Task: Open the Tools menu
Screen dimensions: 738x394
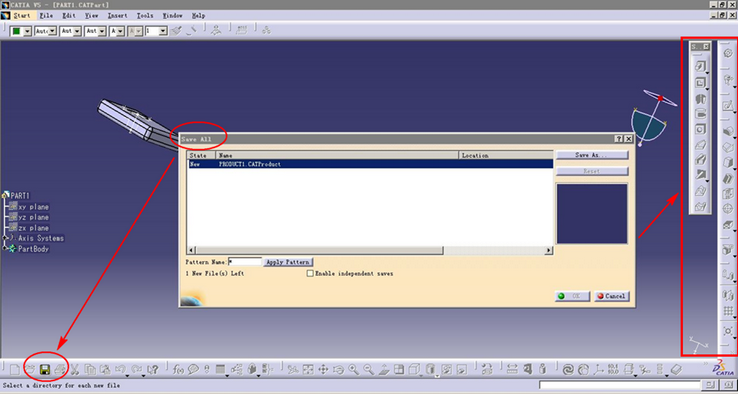Action: pos(144,16)
